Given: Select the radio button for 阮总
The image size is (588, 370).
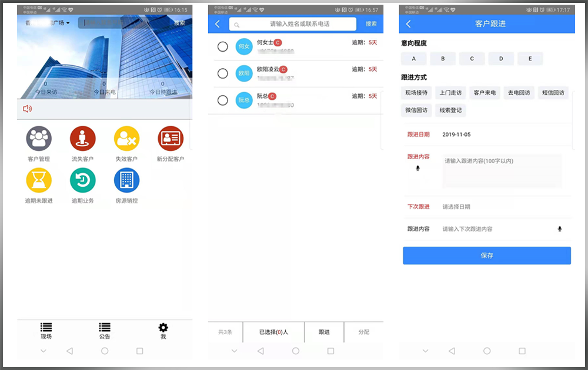Looking at the screenshot, I should point(223,100).
